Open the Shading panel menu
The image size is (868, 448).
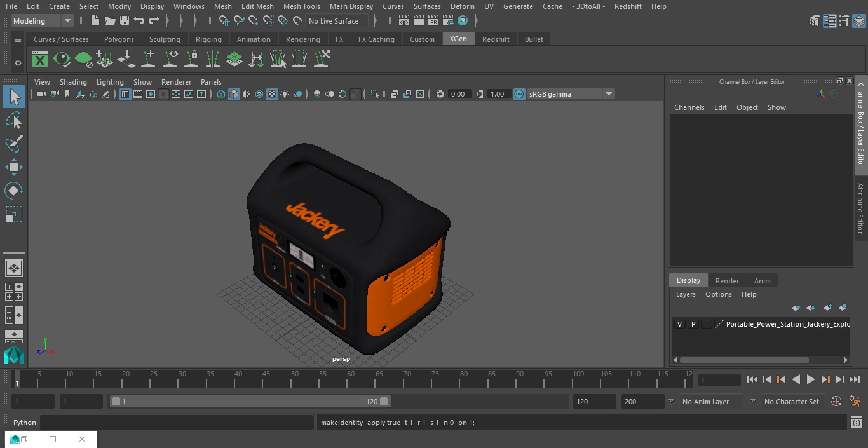click(73, 82)
